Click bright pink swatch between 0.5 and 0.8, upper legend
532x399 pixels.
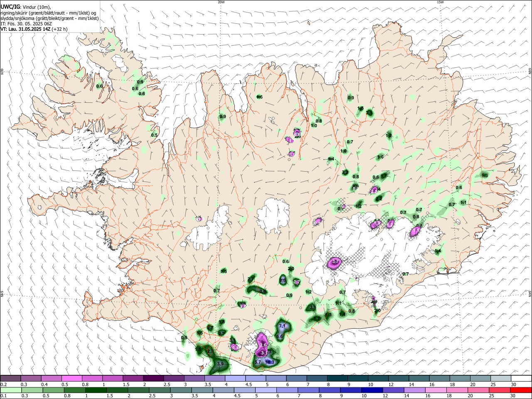pyautogui.click(x=71, y=378)
